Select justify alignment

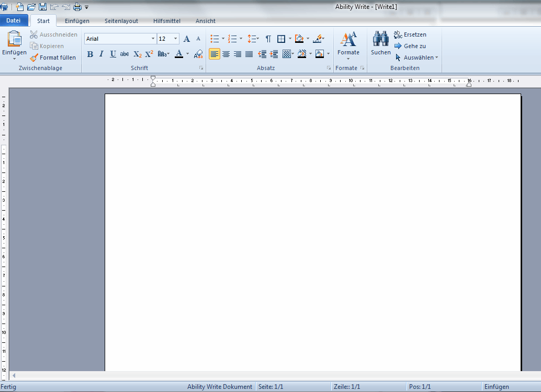tap(249, 54)
